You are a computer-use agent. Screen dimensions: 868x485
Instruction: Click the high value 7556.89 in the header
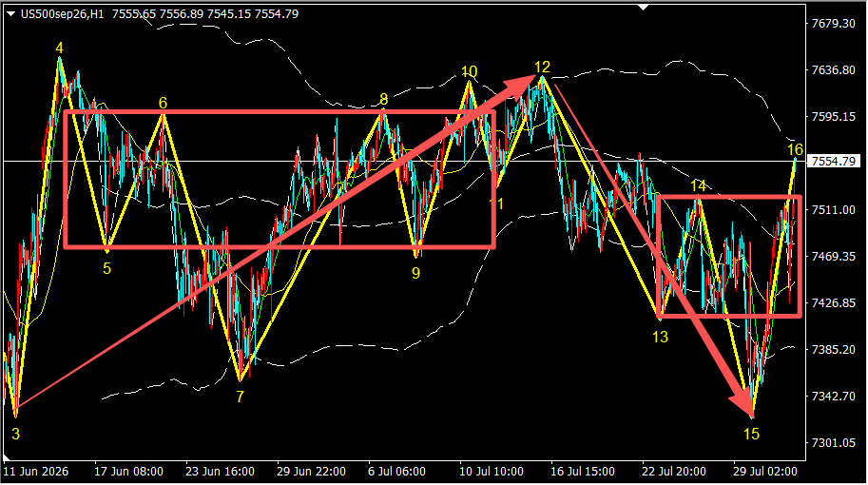coord(182,14)
